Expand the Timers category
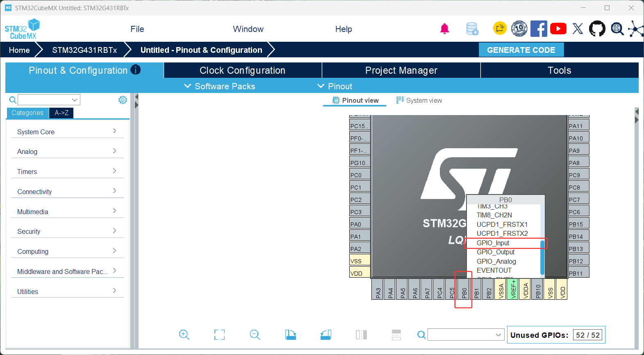644x355 pixels. tap(68, 172)
